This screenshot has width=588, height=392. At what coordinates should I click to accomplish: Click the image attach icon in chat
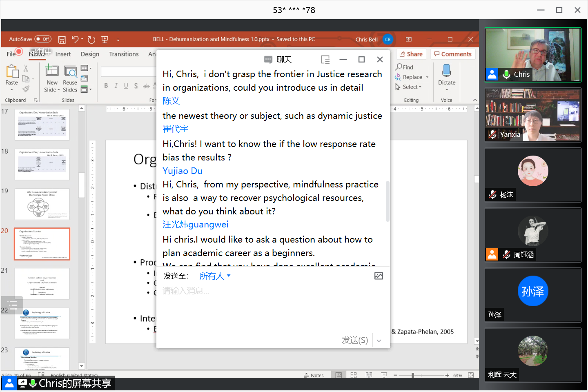(x=379, y=276)
